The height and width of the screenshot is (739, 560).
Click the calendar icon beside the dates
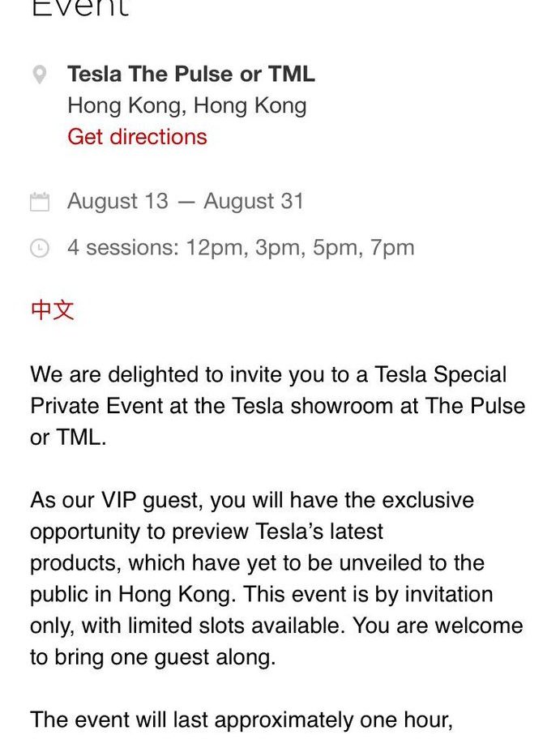[40, 201]
